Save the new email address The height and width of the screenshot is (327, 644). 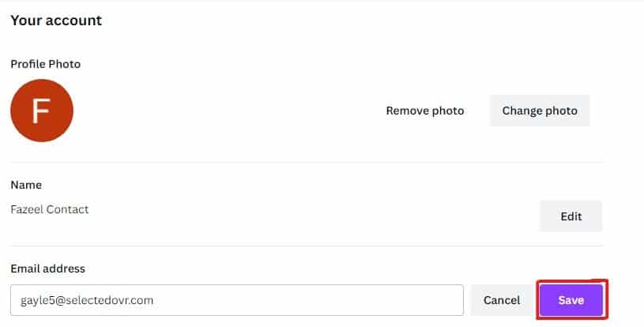(x=571, y=300)
